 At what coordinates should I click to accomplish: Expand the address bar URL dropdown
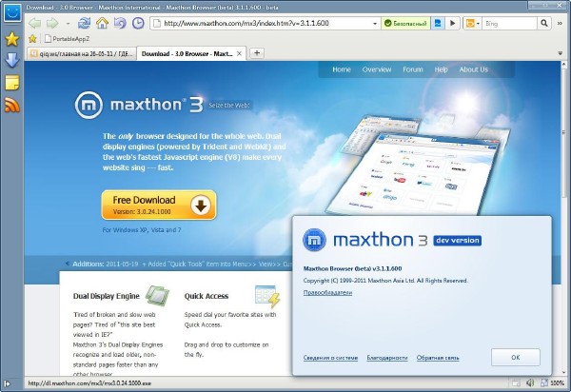374,22
